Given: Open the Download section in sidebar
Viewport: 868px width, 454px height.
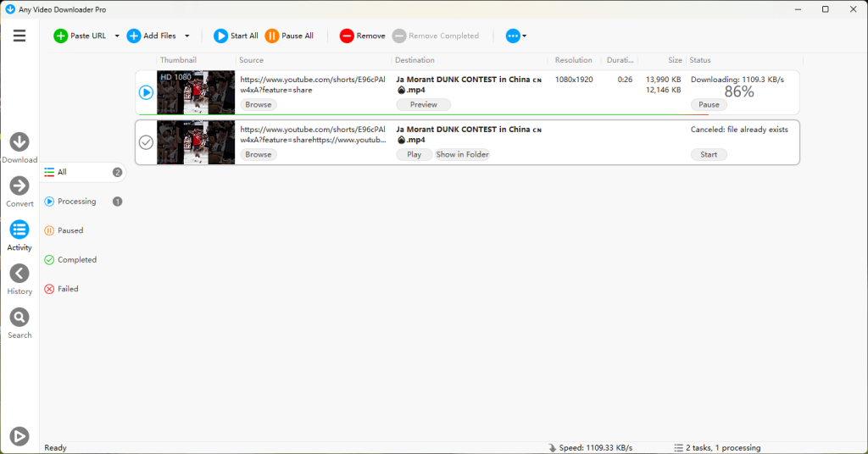Looking at the screenshot, I should (x=19, y=142).
